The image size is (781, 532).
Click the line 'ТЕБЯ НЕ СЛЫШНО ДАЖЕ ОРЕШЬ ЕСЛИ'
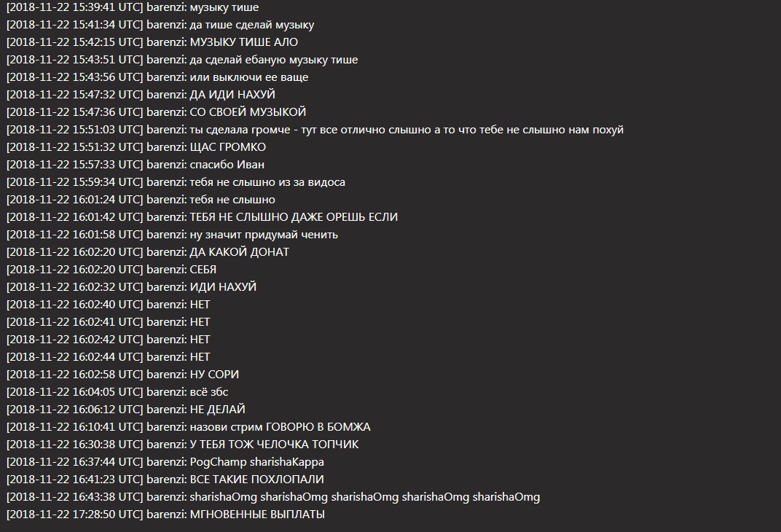294,217
